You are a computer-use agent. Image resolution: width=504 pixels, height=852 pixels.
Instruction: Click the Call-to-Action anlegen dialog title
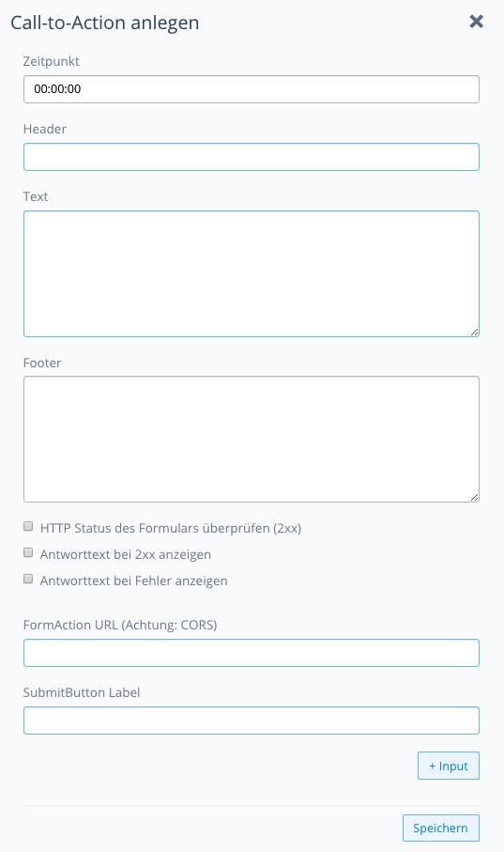105,23
